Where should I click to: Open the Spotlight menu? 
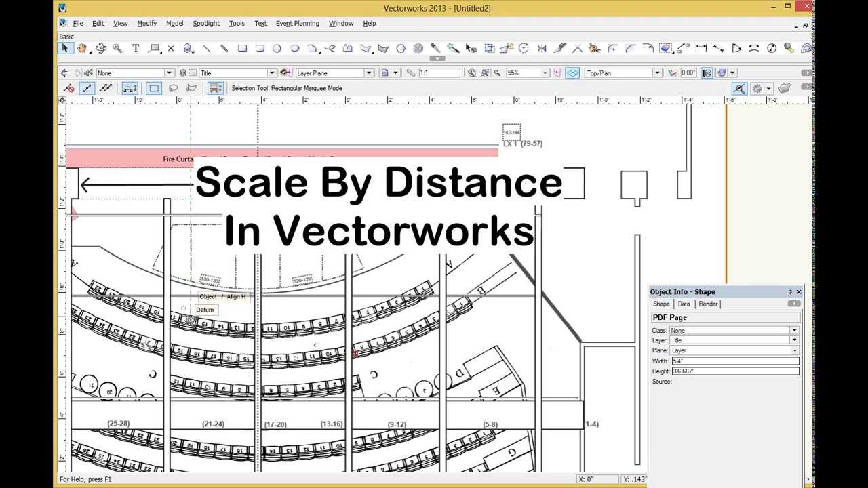pyautogui.click(x=206, y=23)
